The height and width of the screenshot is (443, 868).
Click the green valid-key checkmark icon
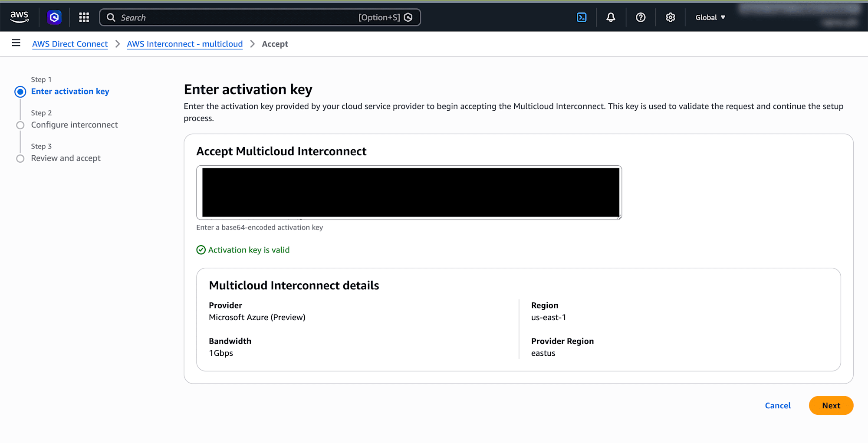tap(201, 250)
